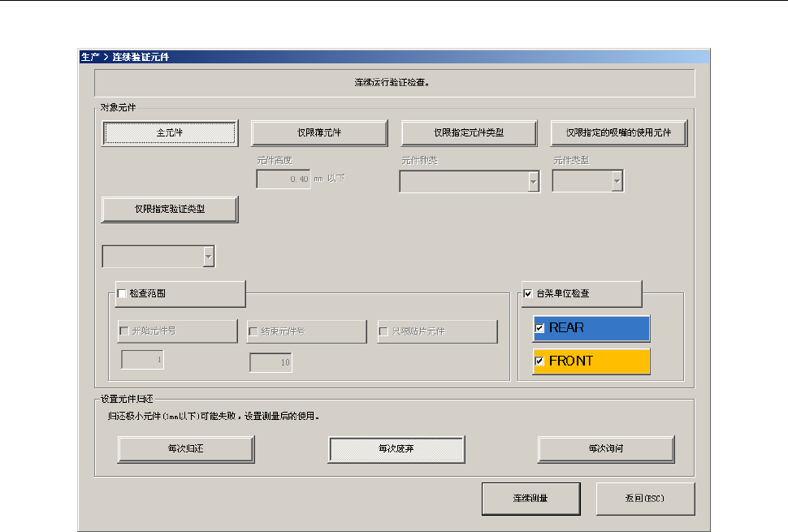Click the 元件高度 value field showing 0.40
Image resolution: width=788 pixels, height=532 pixels.
284,179
